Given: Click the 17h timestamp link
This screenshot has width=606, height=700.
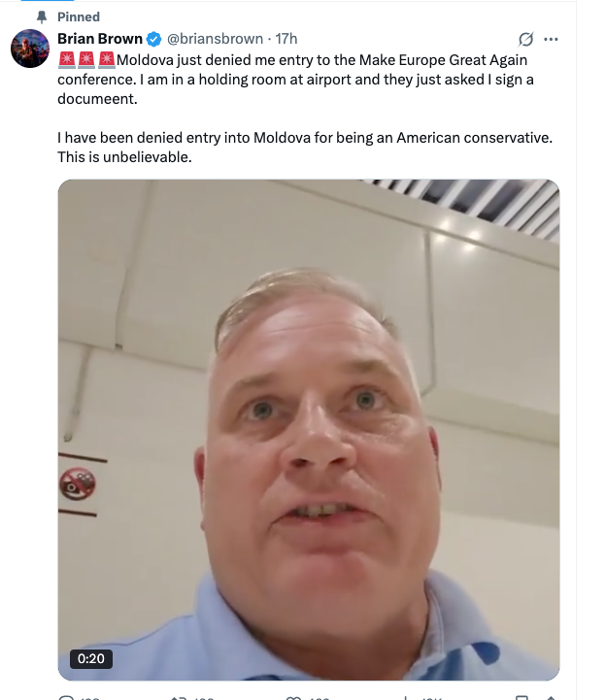Looking at the screenshot, I should tap(286, 39).
